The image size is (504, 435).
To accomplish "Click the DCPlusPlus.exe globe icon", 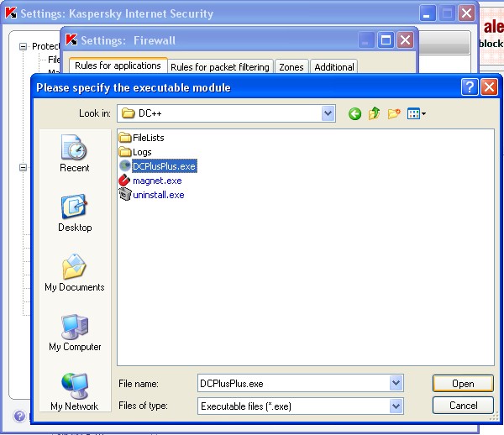I will point(124,166).
